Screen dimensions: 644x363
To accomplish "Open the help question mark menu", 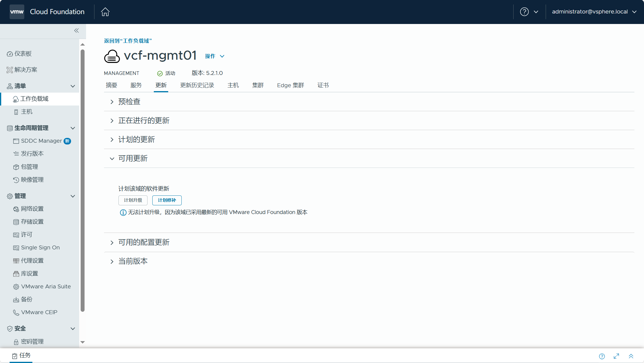I will pos(529,12).
